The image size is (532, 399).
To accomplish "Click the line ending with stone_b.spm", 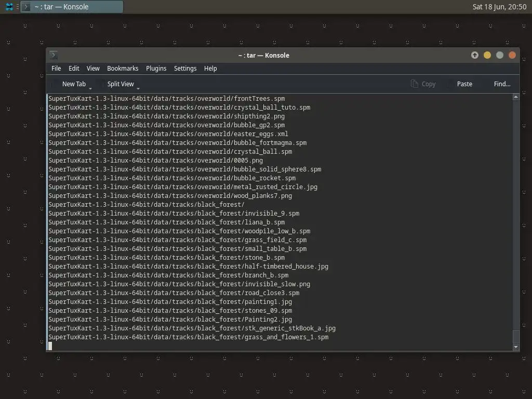I will (x=167, y=258).
